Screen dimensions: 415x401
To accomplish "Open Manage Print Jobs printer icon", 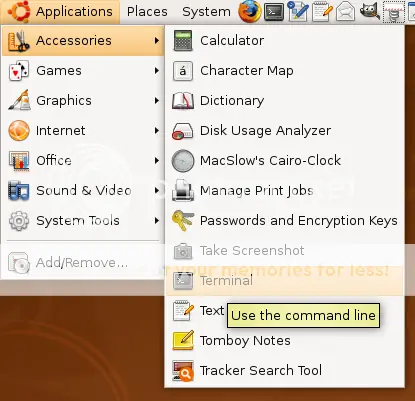I will point(183,190).
